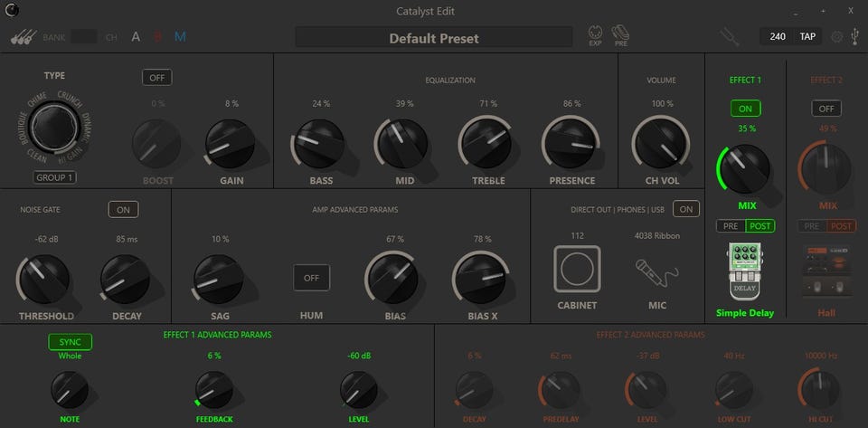Image resolution: width=868 pixels, height=428 pixels.
Task: Select the CABINET 112 icon
Action: pos(577,269)
